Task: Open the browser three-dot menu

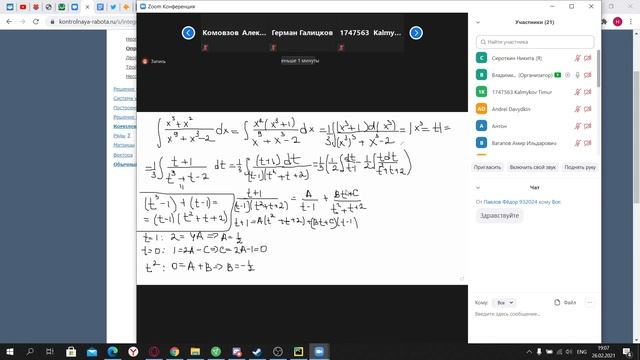Action: (631, 22)
